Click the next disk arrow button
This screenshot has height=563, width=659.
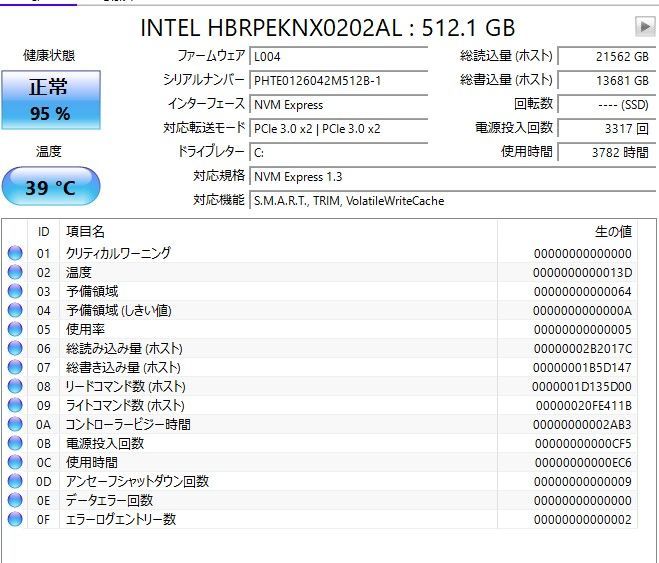click(645, 27)
